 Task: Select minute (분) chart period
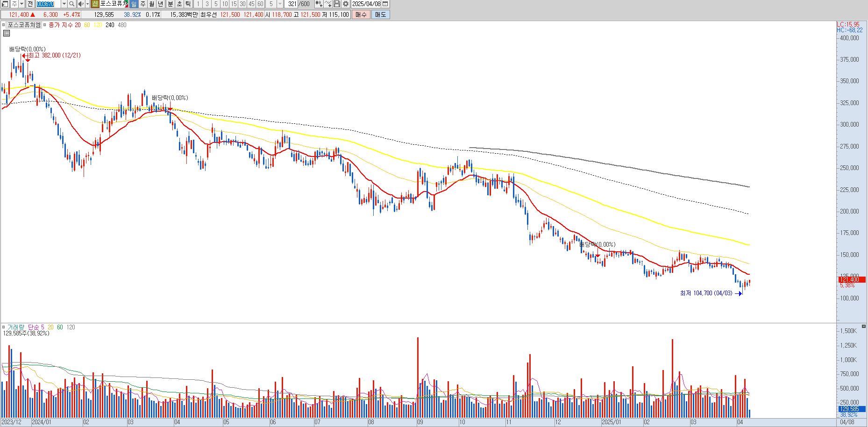[x=171, y=4]
